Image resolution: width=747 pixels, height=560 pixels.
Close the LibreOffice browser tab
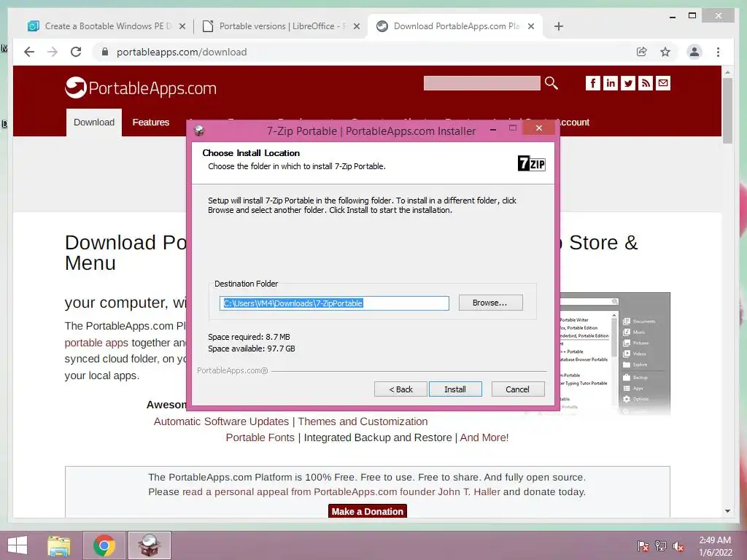[x=356, y=27]
